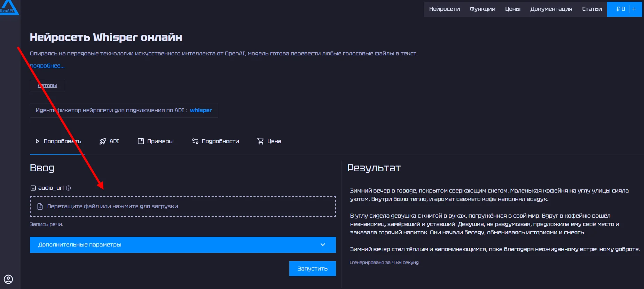
Task: Click the GenAPI logo icon
Action: 9,7
